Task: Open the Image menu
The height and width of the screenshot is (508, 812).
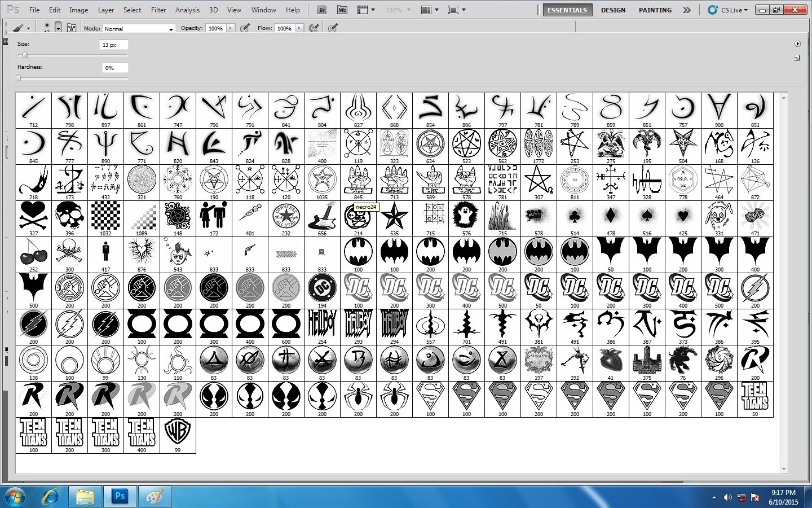Action: tap(78, 10)
